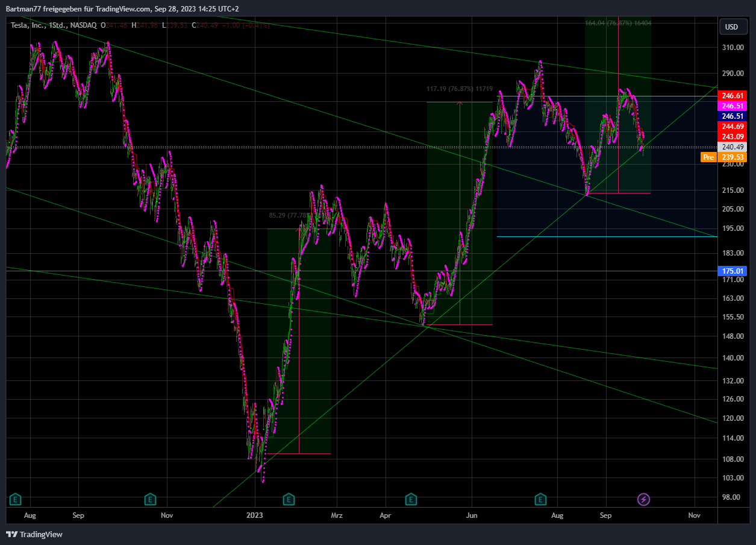756x545 pixels.
Task: Click the earnings marker just before Nov 2022
Action: point(150,499)
